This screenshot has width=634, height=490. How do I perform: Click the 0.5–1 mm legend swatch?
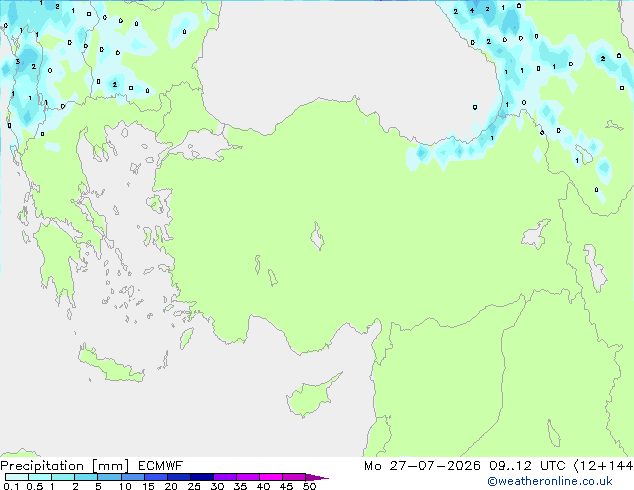tap(40, 477)
